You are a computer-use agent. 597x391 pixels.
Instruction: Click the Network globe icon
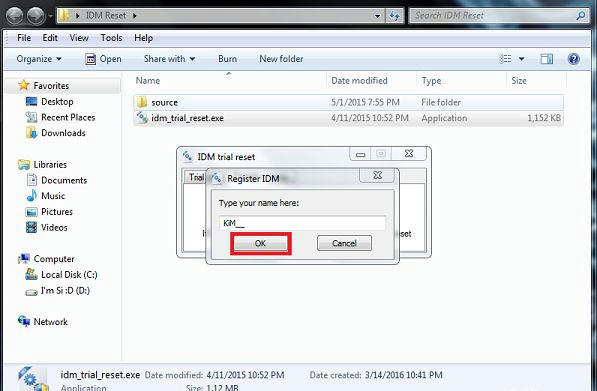(x=24, y=321)
